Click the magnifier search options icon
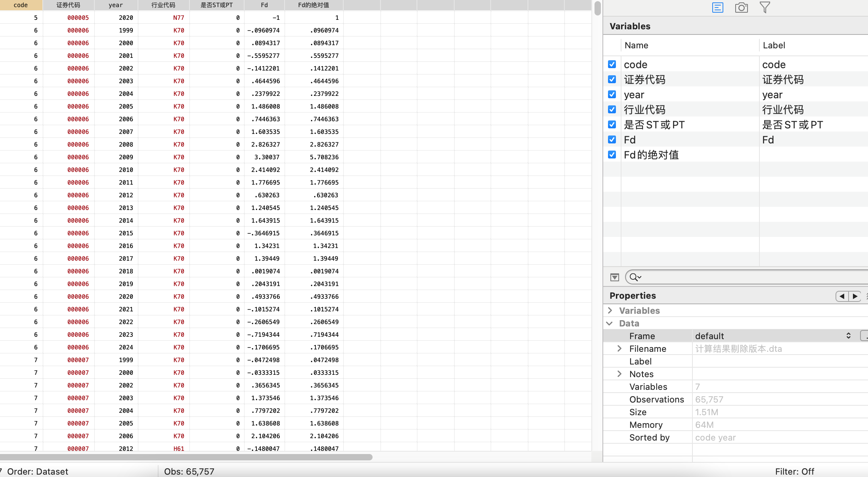868x477 pixels. (x=635, y=277)
